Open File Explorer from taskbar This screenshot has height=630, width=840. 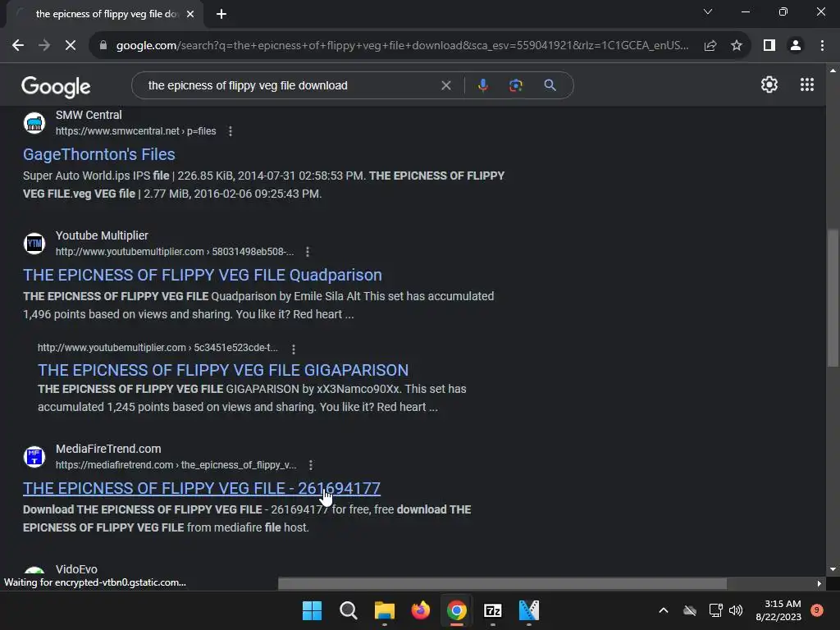(385, 610)
